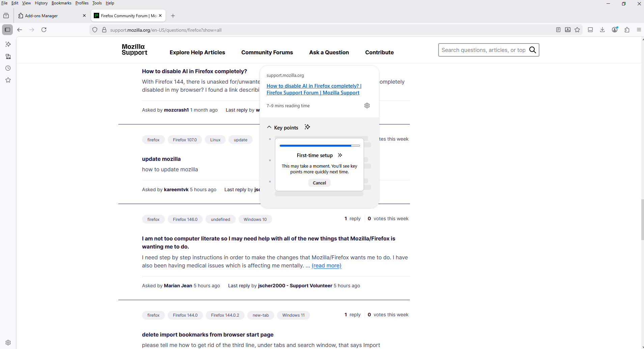
Task: Open the previewed 'How to disable AI' link
Action: pos(314,89)
